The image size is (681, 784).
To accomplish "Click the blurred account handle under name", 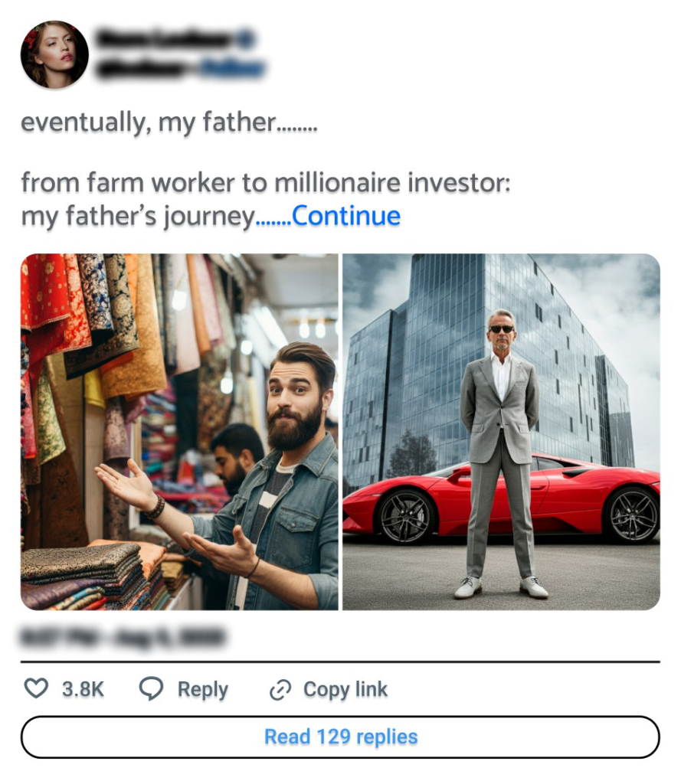I will coord(142,70).
